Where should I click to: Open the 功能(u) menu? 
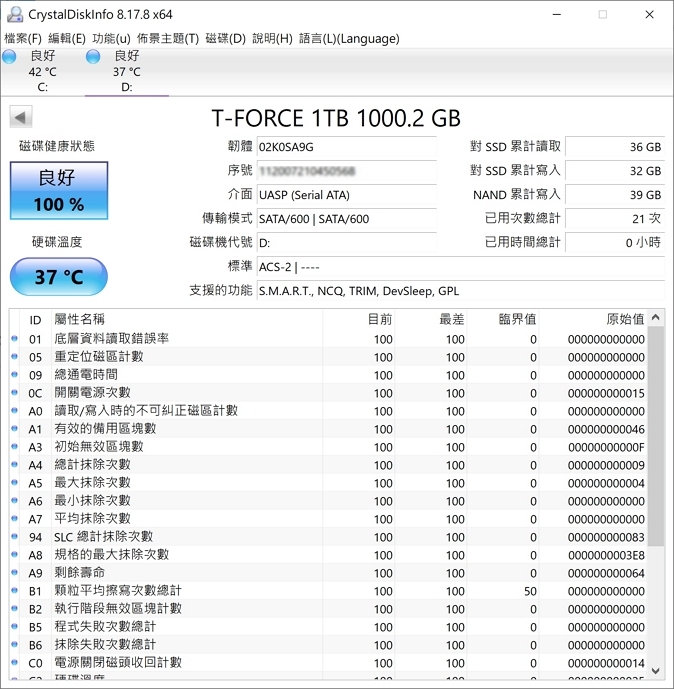[111, 38]
